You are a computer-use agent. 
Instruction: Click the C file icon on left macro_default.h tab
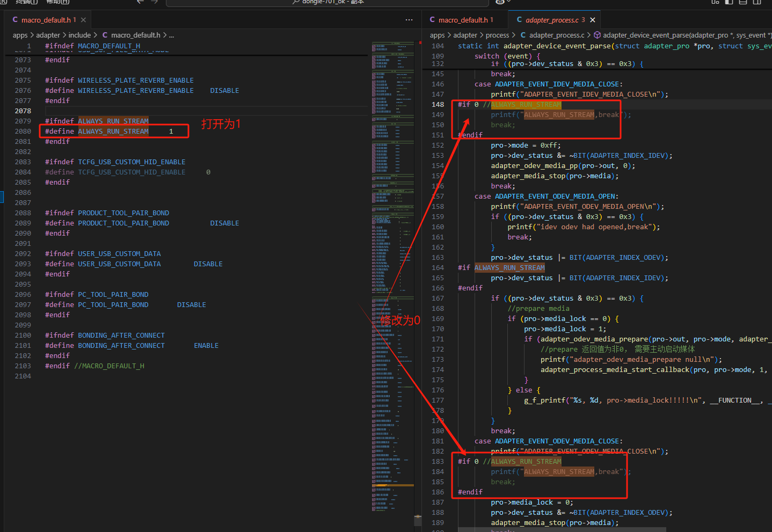click(x=15, y=20)
